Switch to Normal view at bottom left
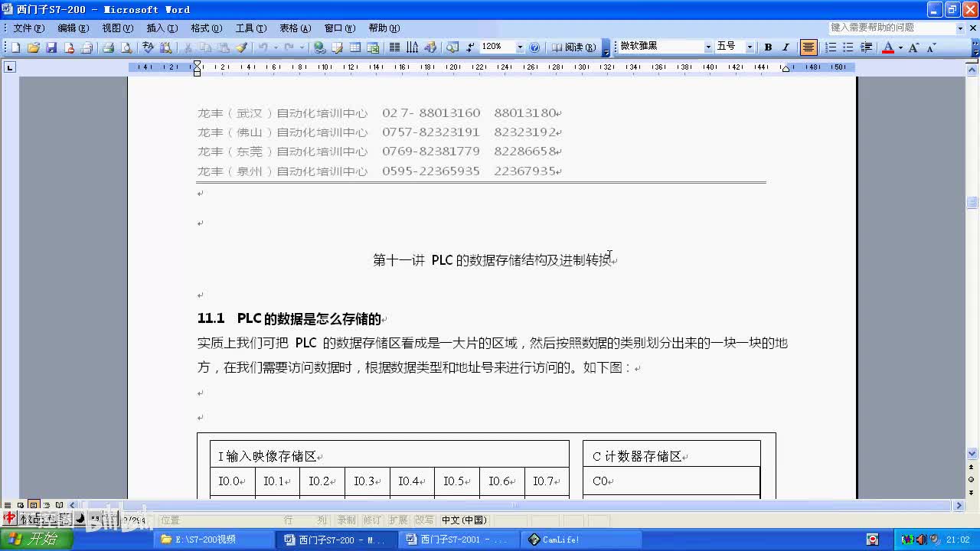 point(8,505)
